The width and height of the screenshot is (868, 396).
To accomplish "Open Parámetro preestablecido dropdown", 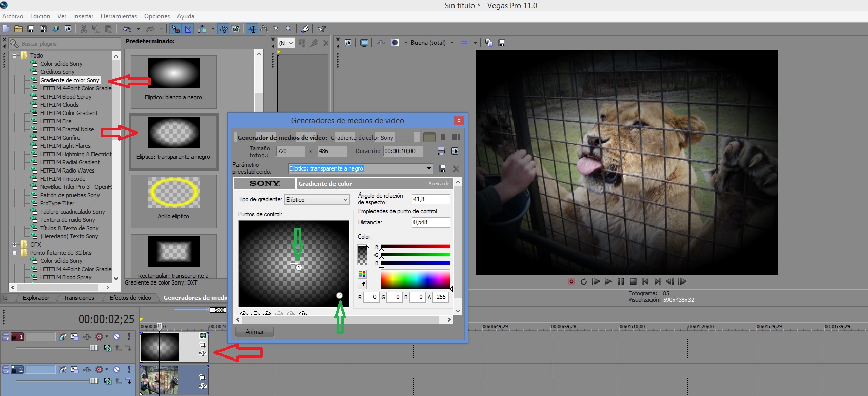I will pyautogui.click(x=429, y=168).
